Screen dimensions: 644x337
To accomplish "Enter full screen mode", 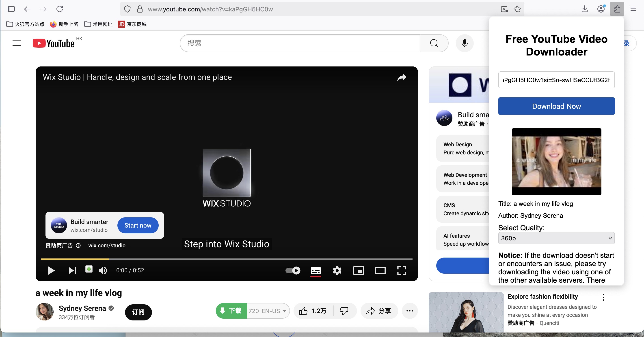I will pyautogui.click(x=402, y=270).
